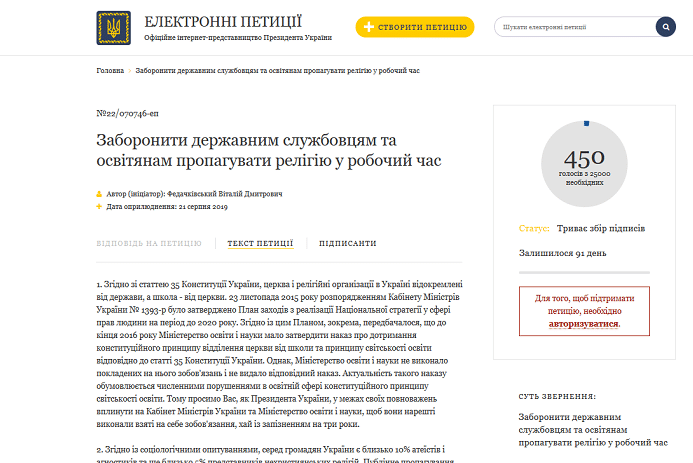The width and height of the screenshot is (693, 463).
Task: Click the red authorization notice box
Action: [x=584, y=311]
